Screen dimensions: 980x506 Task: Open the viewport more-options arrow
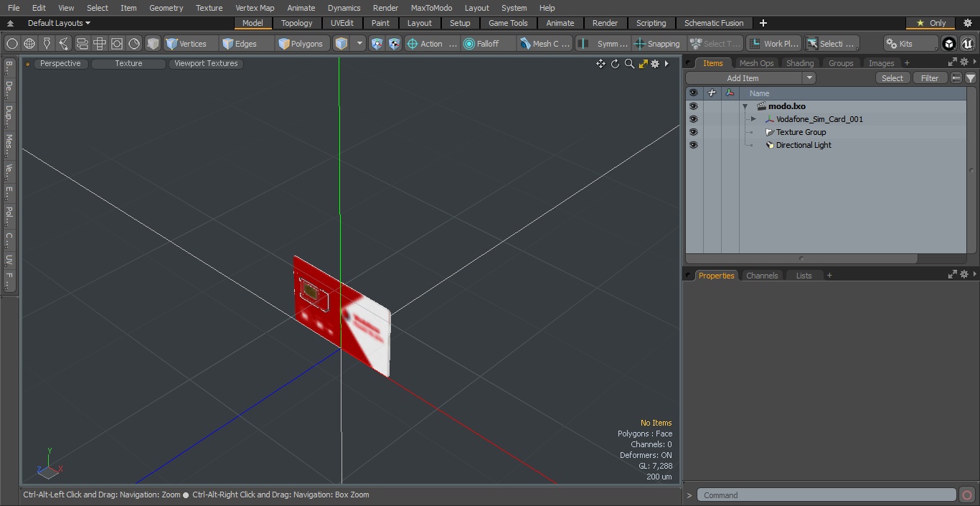666,64
